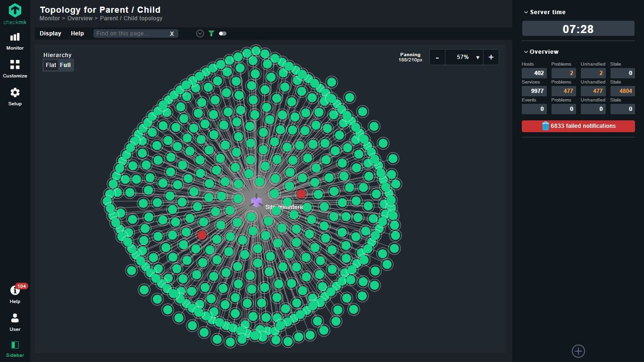Open the User menu icon
644x362 pixels.
[x=15, y=322]
